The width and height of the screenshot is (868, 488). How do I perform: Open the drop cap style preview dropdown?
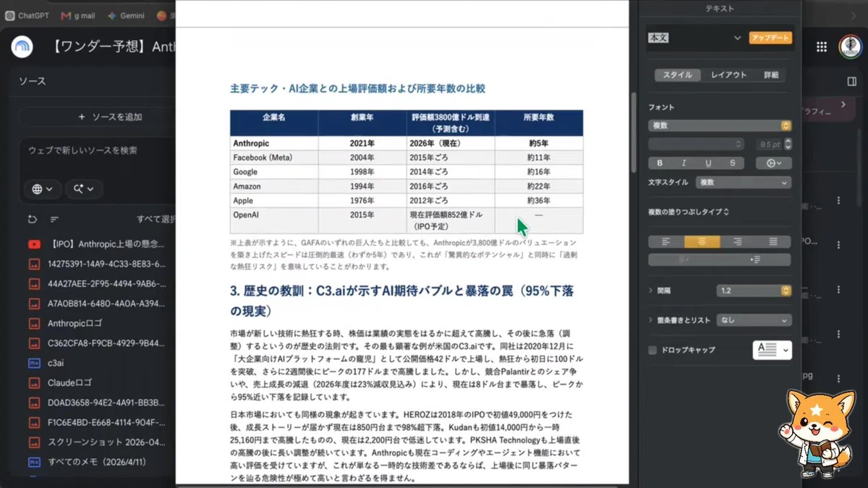coord(772,350)
